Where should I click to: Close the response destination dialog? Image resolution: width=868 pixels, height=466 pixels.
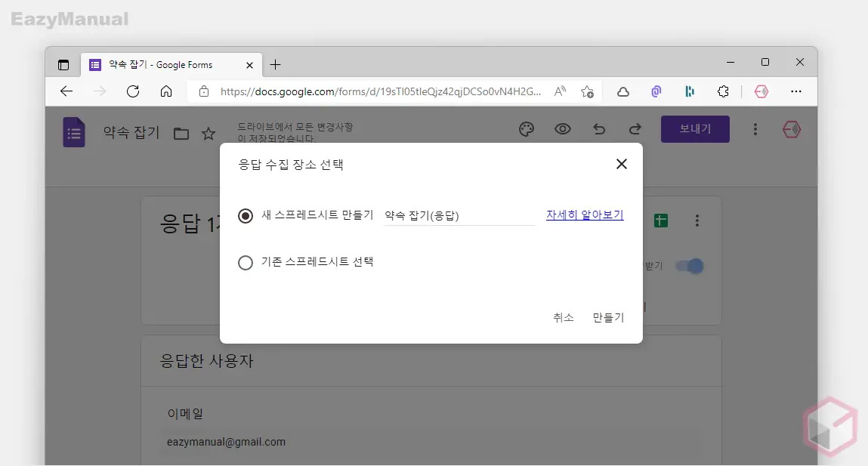pos(622,164)
